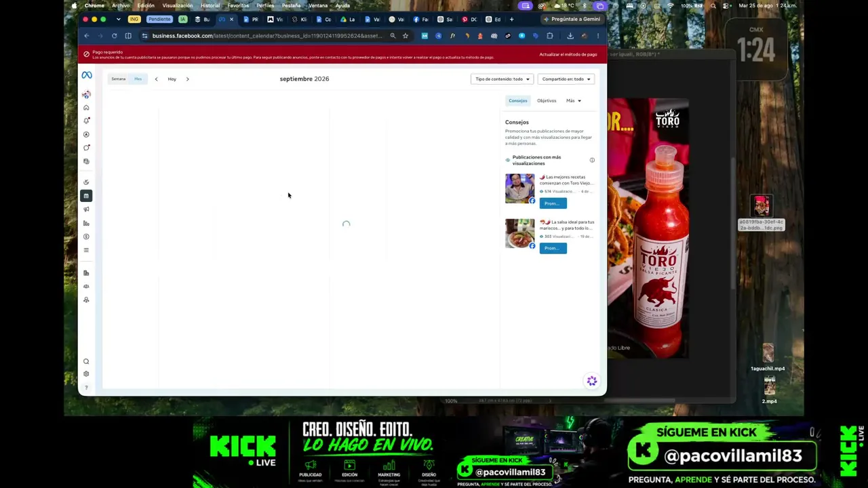Reload the page in Chrome
Image resolution: width=868 pixels, height=488 pixels.
coord(114,36)
